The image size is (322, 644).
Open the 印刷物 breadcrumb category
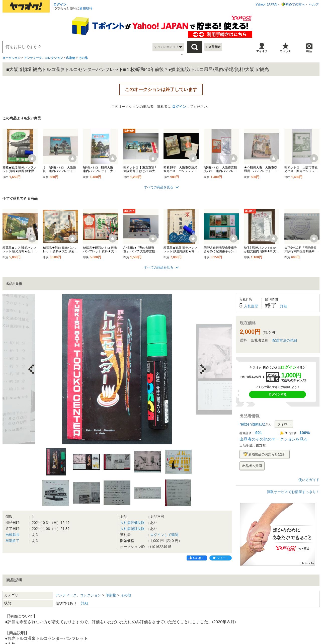[71, 58]
